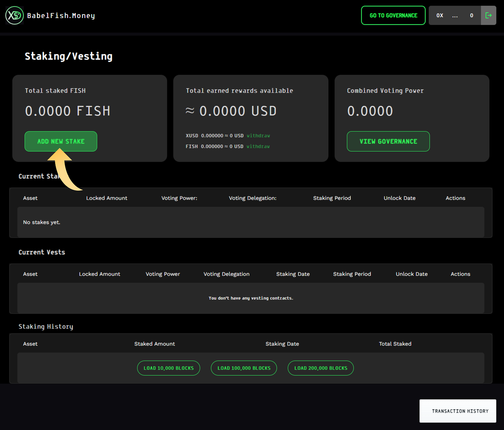Click 'You don't have any vesting contracts.' message

pos(251,298)
